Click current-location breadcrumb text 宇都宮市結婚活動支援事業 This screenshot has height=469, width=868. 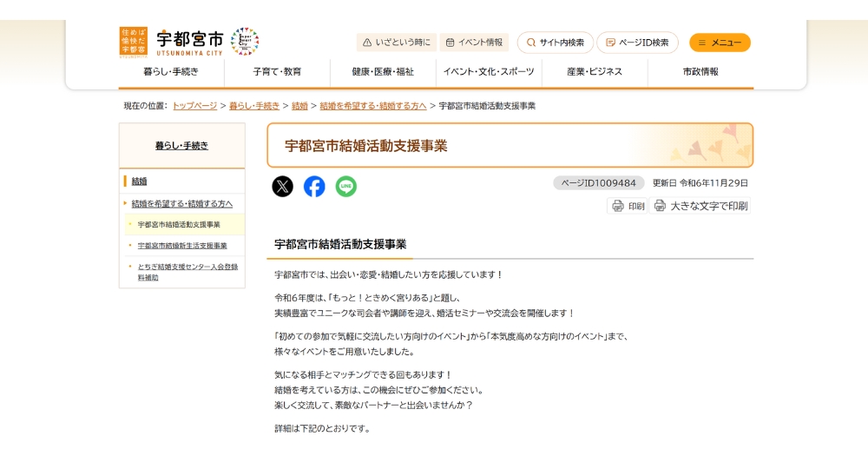487,106
